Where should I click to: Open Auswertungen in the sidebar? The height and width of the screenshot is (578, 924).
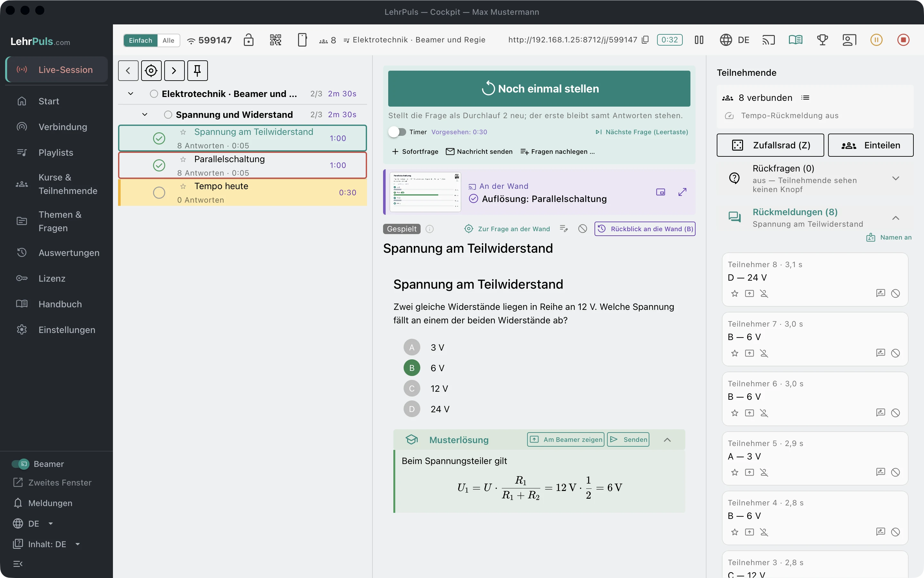click(56, 253)
